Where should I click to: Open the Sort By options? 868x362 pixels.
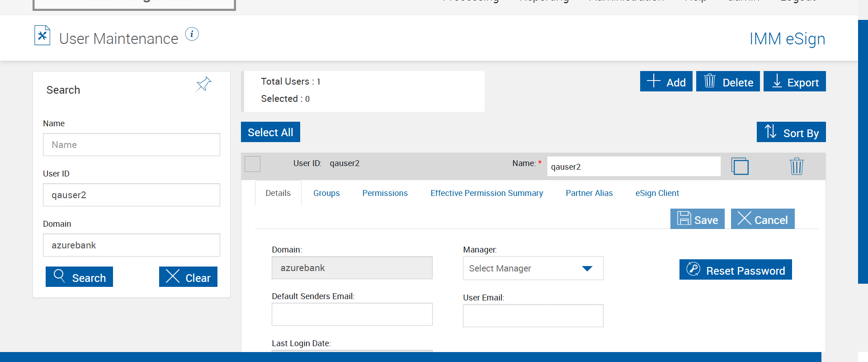click(791, 132)
